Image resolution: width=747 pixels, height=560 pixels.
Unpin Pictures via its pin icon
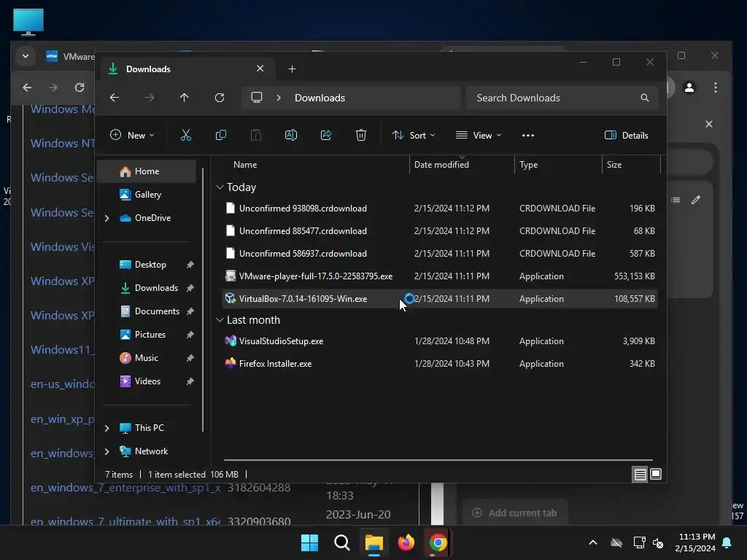coord(190,335)
